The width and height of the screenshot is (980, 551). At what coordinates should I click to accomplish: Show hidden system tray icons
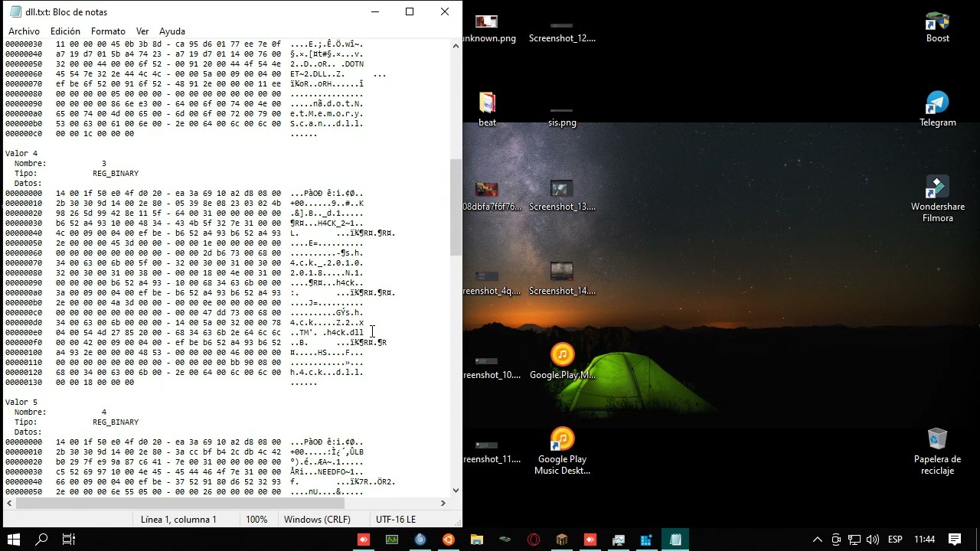pyautogui.click(x=817, y=540)
